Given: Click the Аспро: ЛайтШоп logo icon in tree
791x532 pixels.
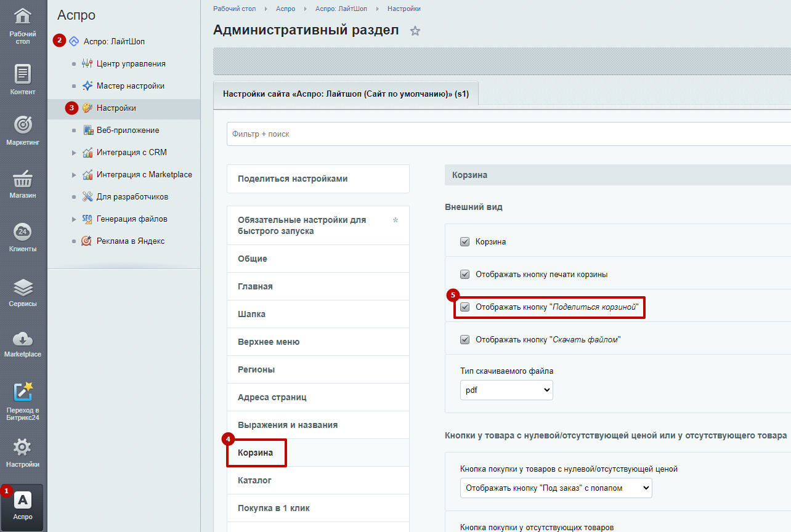Looking at the screenshot, I should (74, 42).
